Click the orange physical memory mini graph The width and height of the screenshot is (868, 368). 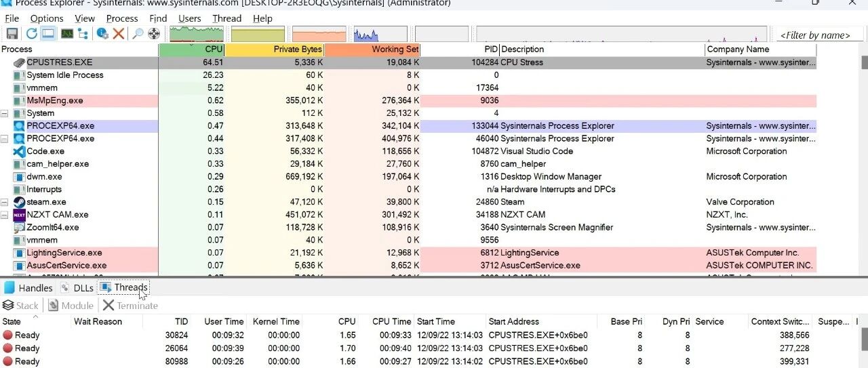[x=319, y=34]
